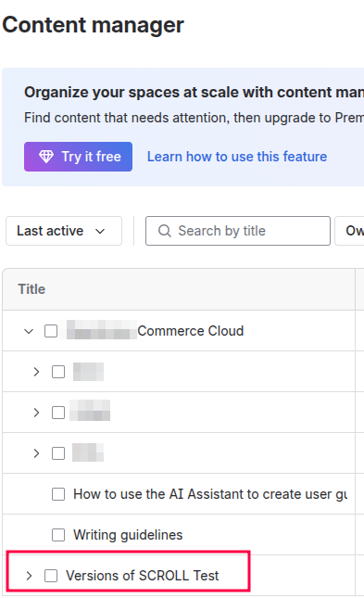Image resolution: width=364 pixels, height=598 pixels.
Task: Expand the second blurred child page row
Action: pyautogui.click(x=36, y=413)
